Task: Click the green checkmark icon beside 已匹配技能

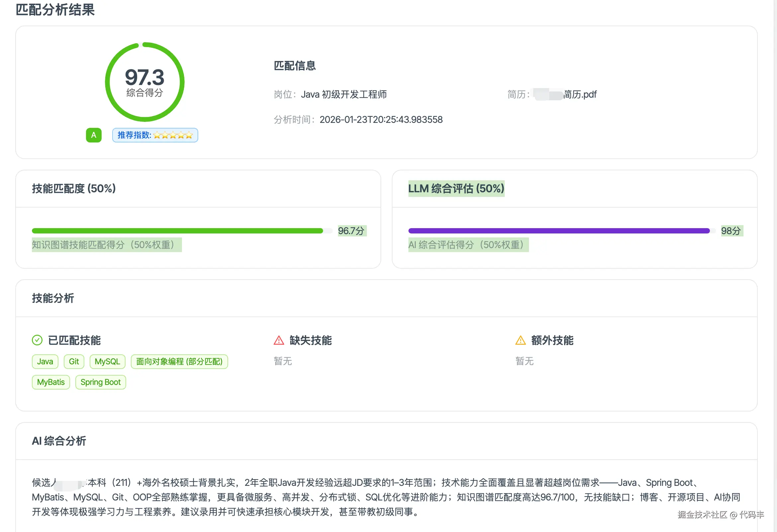Action: coord(37,340)
